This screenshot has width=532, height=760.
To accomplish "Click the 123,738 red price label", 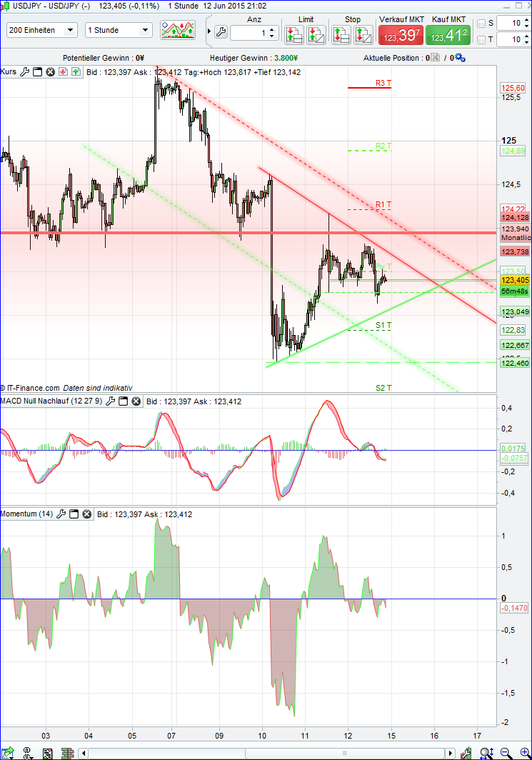I will coord(515,251).
